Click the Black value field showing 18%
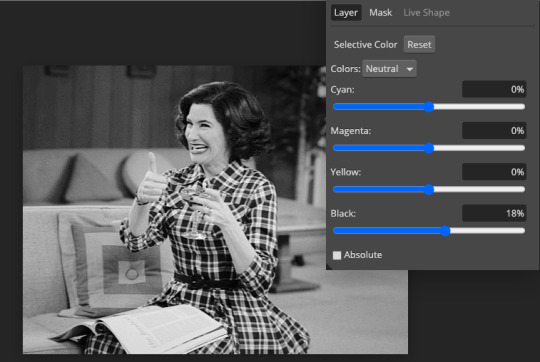This screenshot has width=540, height=362. 494,213
